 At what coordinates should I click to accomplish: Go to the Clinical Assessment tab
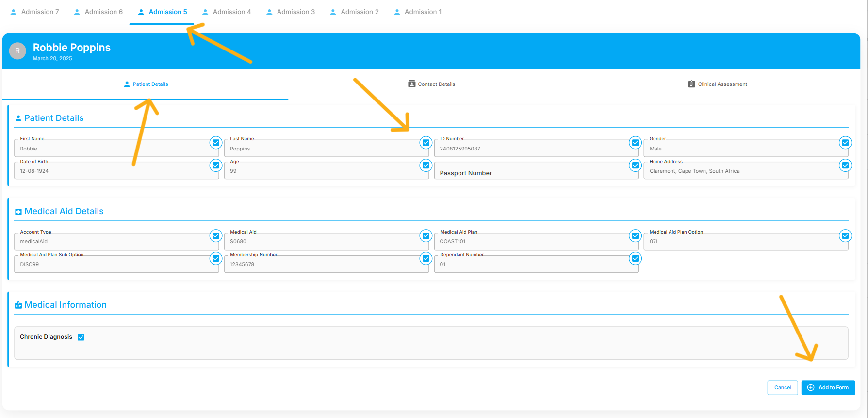pyautogui.click(x=718, y=84)
